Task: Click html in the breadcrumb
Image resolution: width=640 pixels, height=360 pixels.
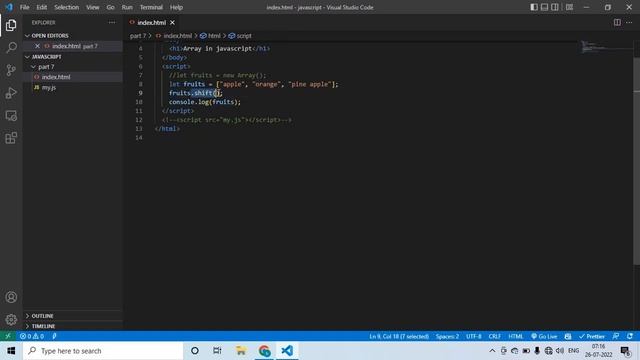Action: (x=214, y=36)
